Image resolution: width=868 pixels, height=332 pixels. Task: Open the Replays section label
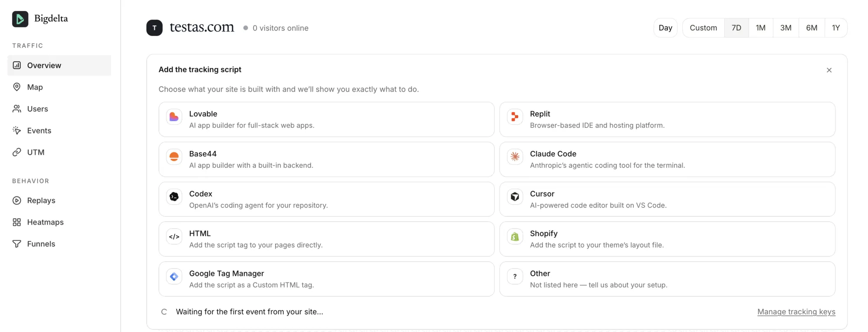[41, 200]
